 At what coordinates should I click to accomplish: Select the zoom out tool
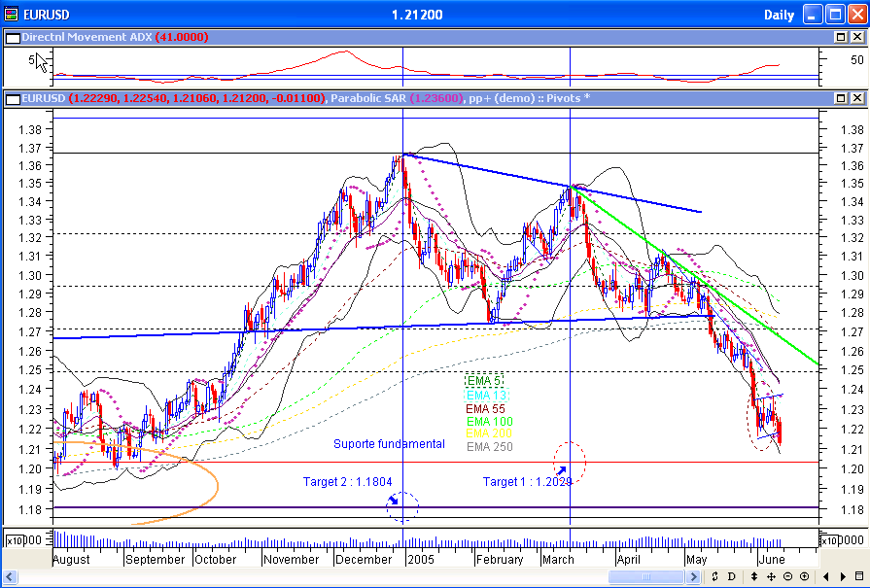787,576
